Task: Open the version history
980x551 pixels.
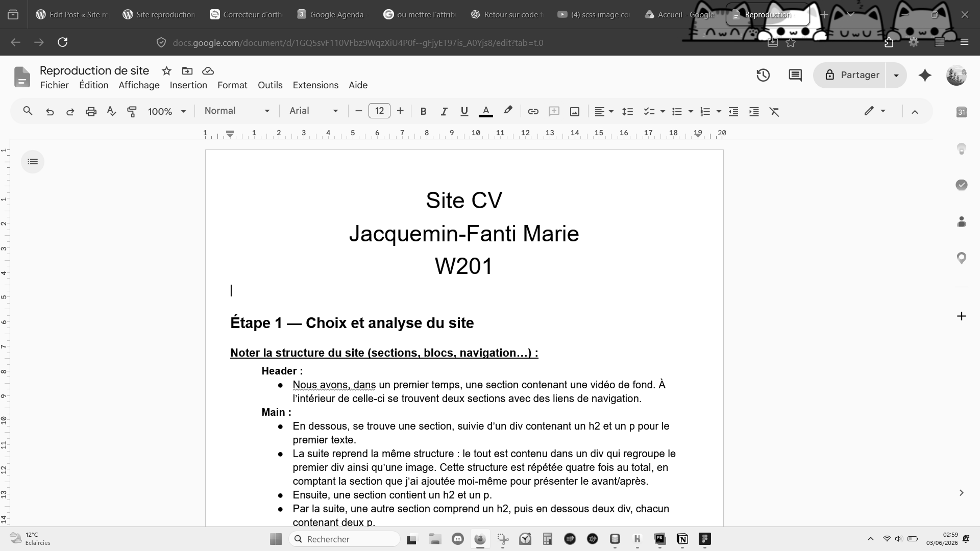Action: point(763,75)
